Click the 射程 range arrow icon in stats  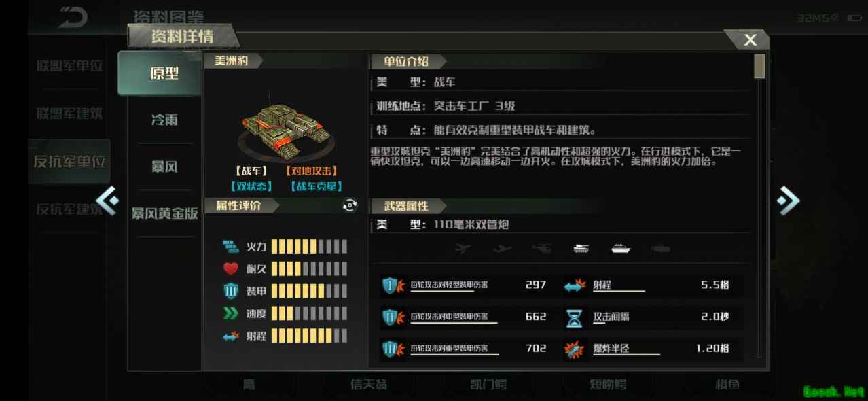coord(575,285)
